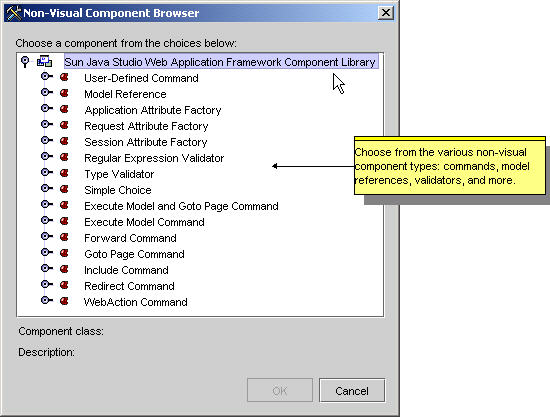Expand the Include Command node handle

[x=47, y=268]
